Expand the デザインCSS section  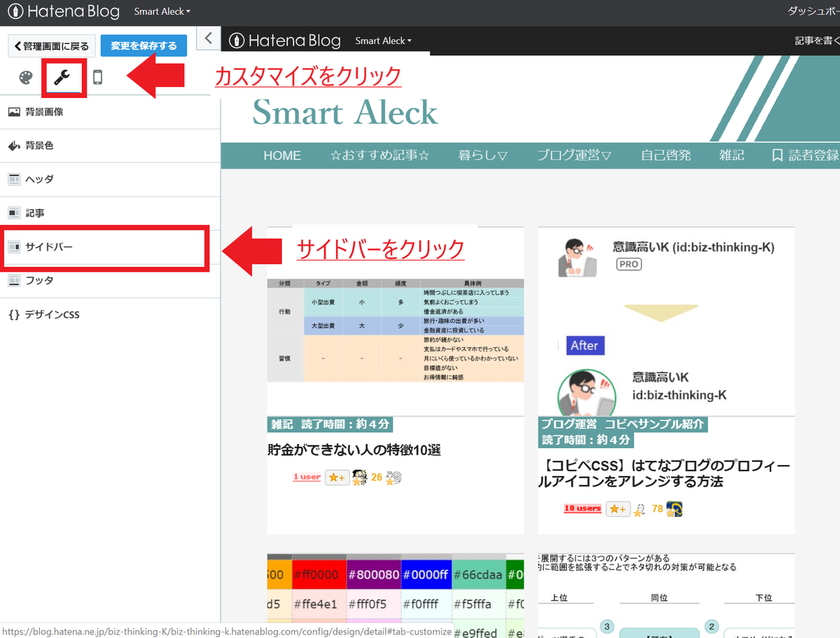(x=110, y=314)
